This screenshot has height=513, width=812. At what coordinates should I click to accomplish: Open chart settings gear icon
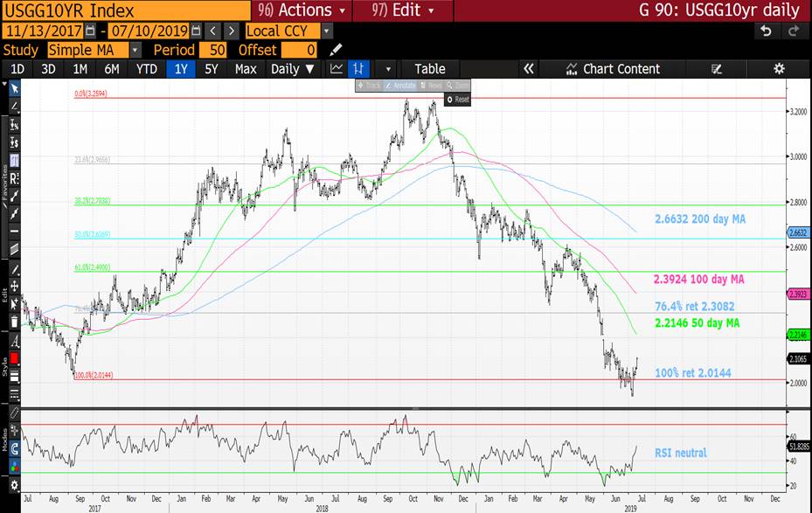click(779, 69)
